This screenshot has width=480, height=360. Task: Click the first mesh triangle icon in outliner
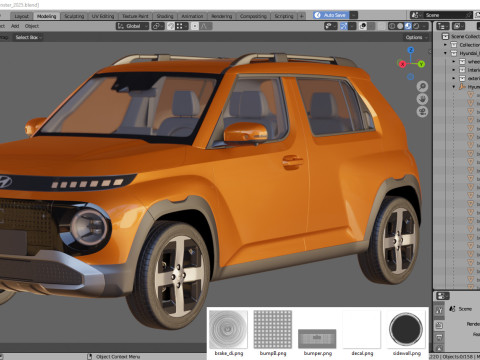click(471, 95)
